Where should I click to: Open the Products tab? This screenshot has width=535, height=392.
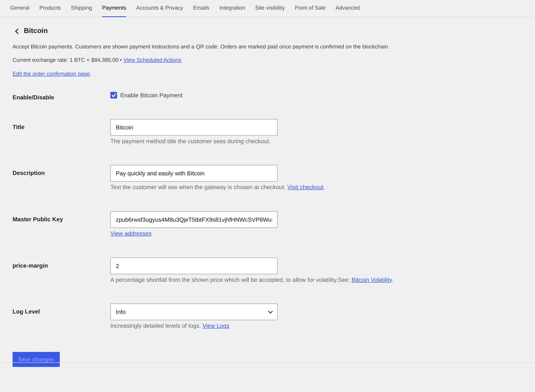(x=50, y=8)
